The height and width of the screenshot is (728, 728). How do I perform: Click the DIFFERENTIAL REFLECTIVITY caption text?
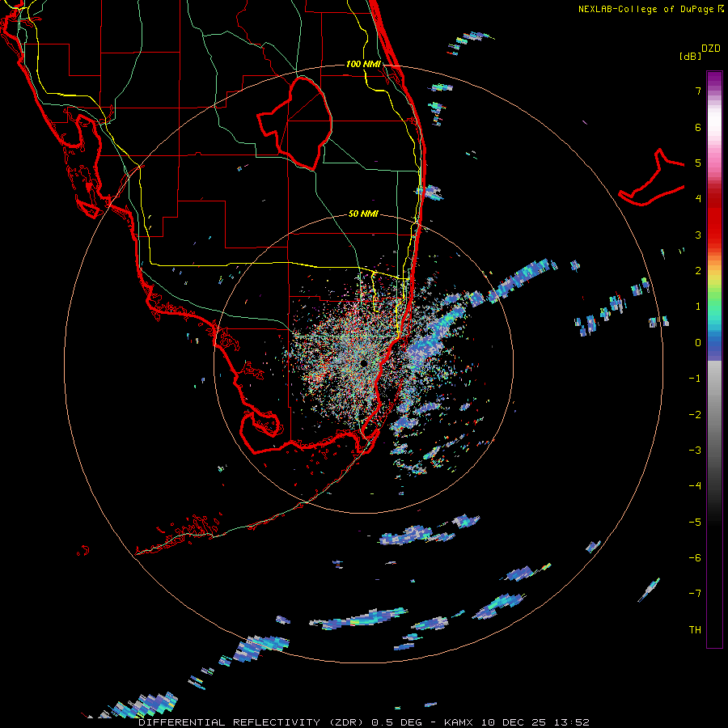230,722
